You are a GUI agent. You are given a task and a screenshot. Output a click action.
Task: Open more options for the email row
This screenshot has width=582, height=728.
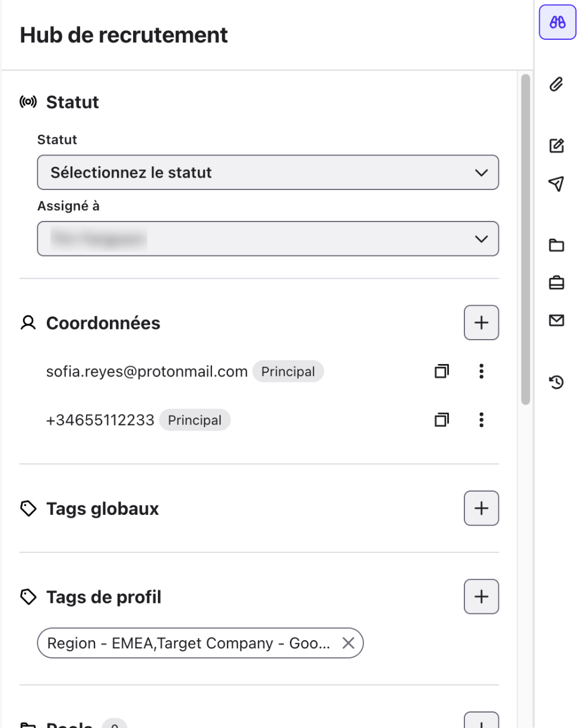click(x=481, y=372)
